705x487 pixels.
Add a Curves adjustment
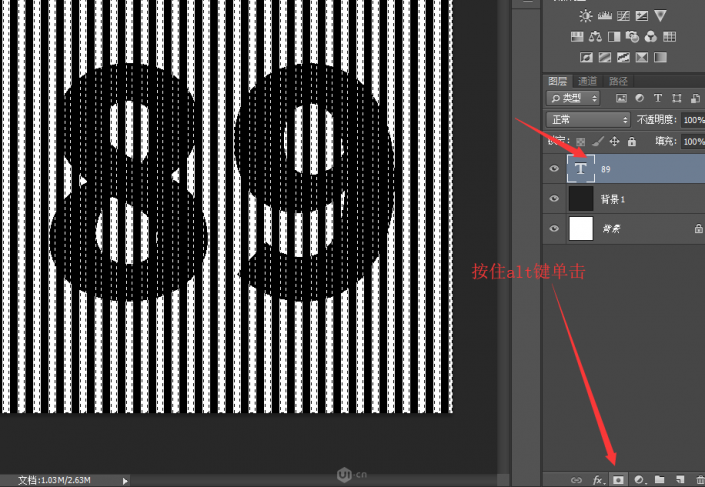[x=624, y=16]
